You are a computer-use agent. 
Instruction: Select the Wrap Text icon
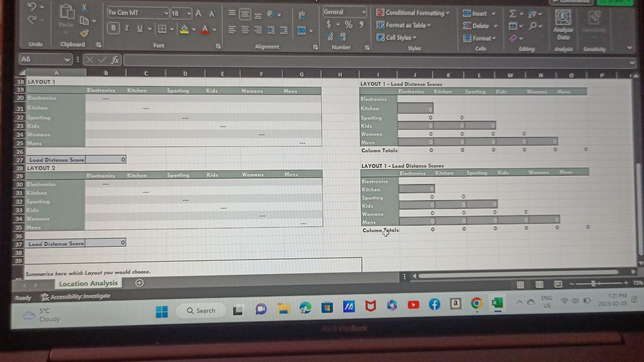point(302,14)
